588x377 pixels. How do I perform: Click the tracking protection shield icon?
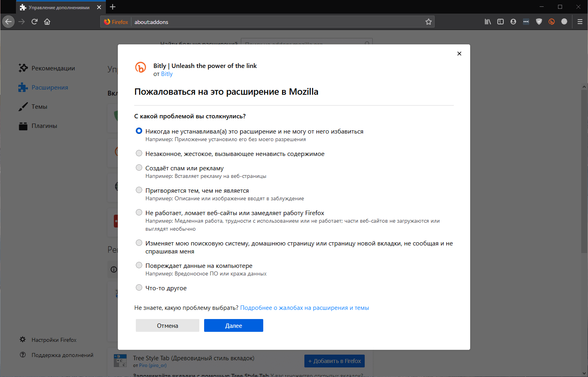pyautogui.click(x=538, y=22)
